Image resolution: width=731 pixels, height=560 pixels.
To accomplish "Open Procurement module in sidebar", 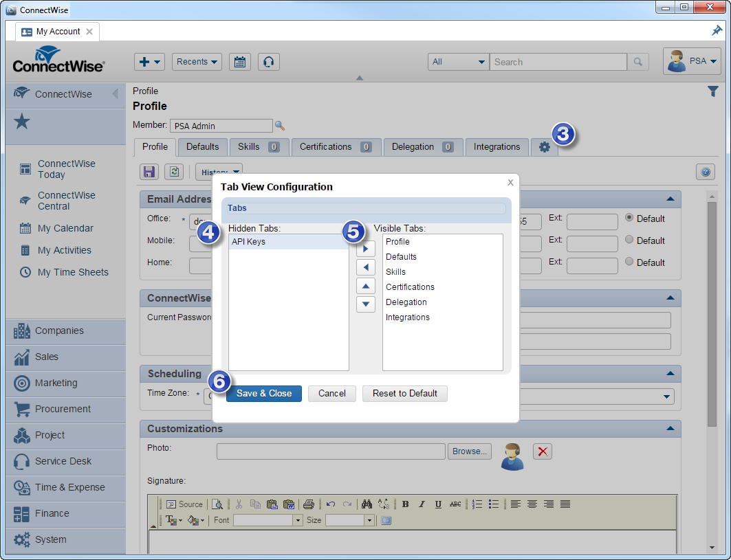I will [66, 409].
